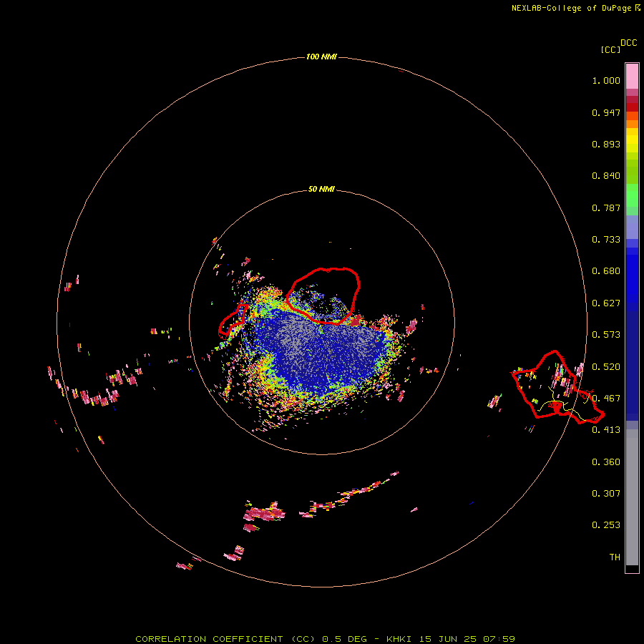Select the 0.520 scale value
This screenshot has width=644, height=644.
[606, 367]
